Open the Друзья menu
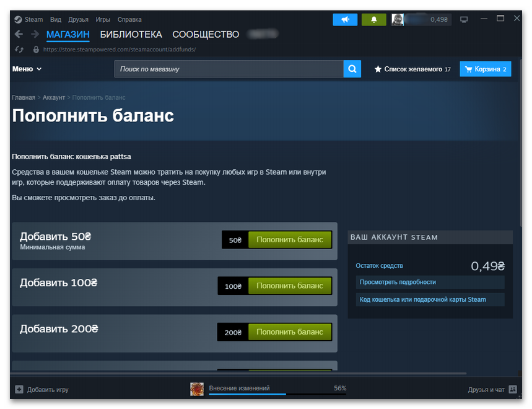The image size is (532, 409). 79,20
